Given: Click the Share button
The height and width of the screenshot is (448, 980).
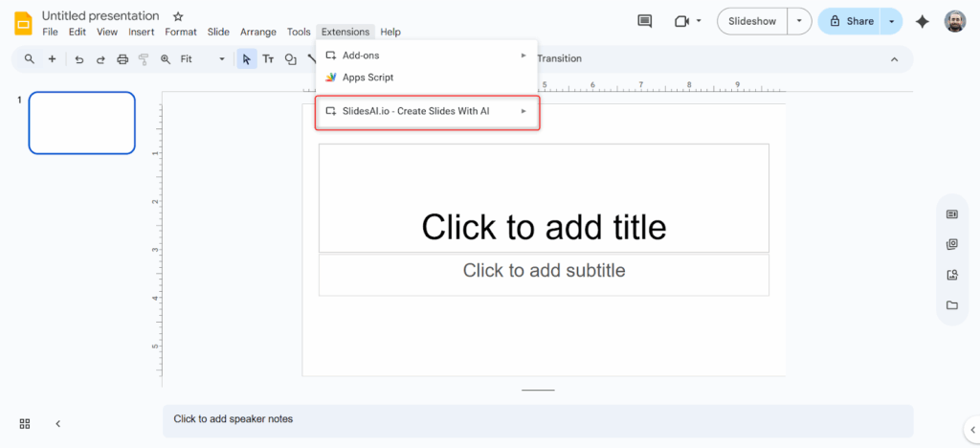Looking at the screenshot, I should 851,21.
